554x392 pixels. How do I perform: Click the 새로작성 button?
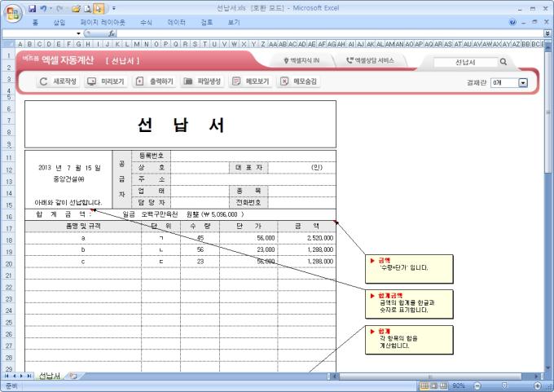coord(58,81)
